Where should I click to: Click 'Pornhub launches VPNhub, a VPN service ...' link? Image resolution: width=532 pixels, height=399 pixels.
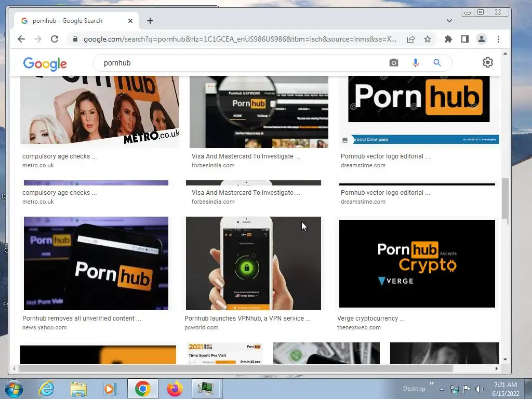click(x=247, y=318)
